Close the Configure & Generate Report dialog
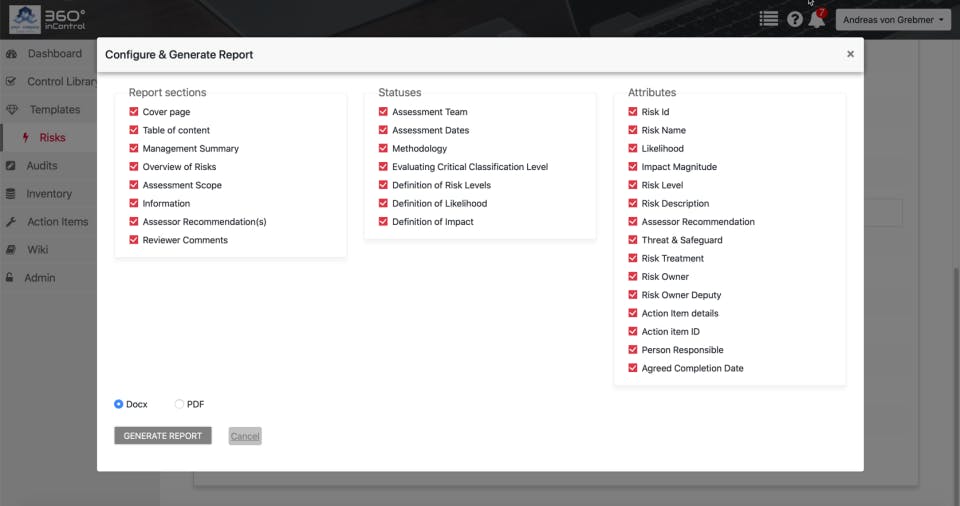This screenshot has width=960, height=506. coord(850,54)
